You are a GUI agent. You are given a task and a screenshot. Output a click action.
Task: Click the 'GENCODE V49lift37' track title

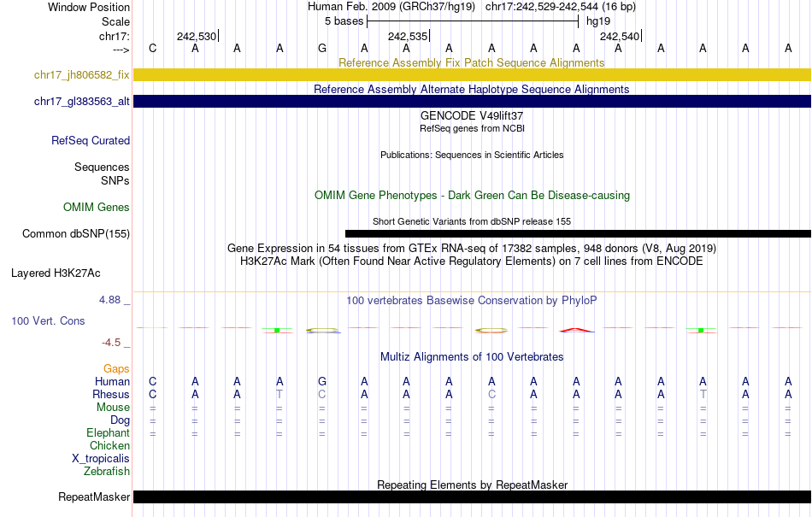point(472,115)
